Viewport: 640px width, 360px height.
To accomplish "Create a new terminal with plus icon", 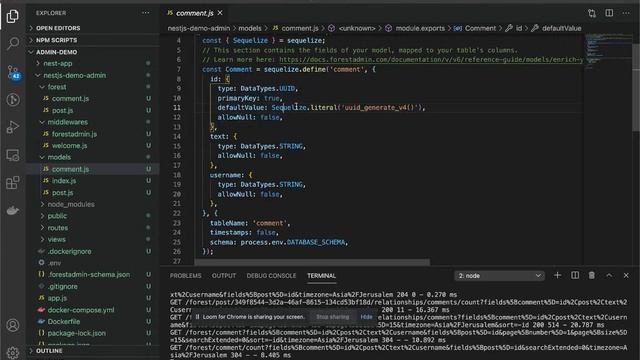I will click(557, 276).
